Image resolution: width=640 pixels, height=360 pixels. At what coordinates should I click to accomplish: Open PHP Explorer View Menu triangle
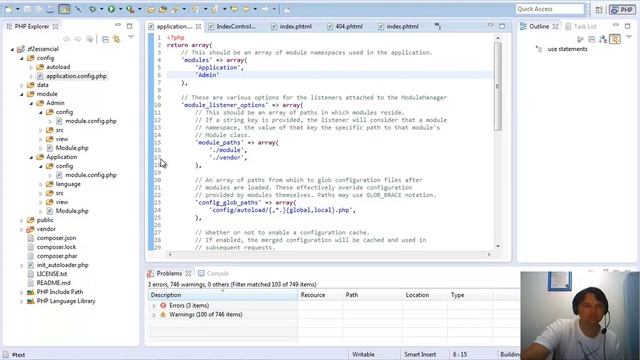click(x=131, y=37)
